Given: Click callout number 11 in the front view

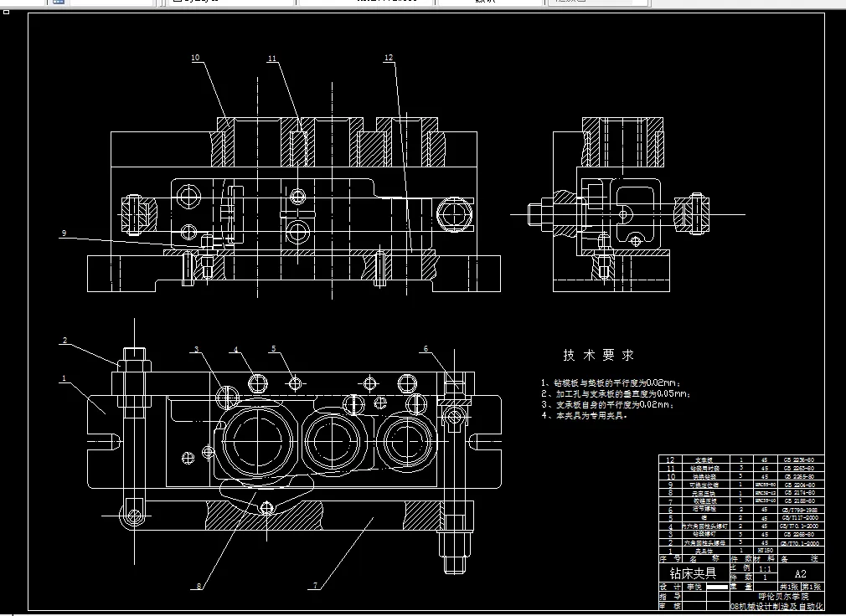Looking at the screenshot, I should pyautogui.click(x=272, y=59).
